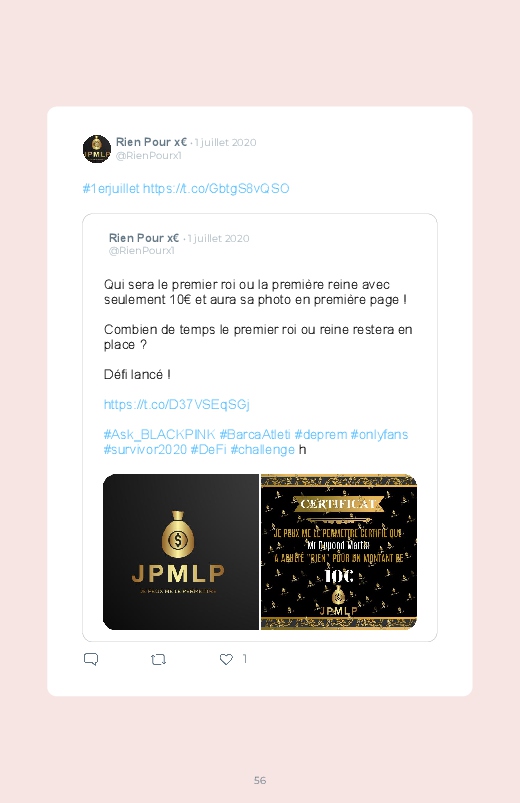This screenshot has height=803, width=520.
Task: View the 10€ certificate image
Action: pos(339,552)
